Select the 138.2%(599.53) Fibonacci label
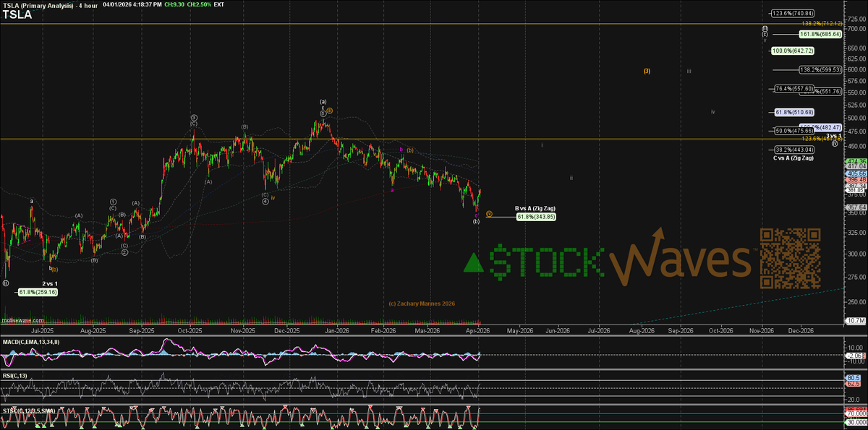 point(820,69)
